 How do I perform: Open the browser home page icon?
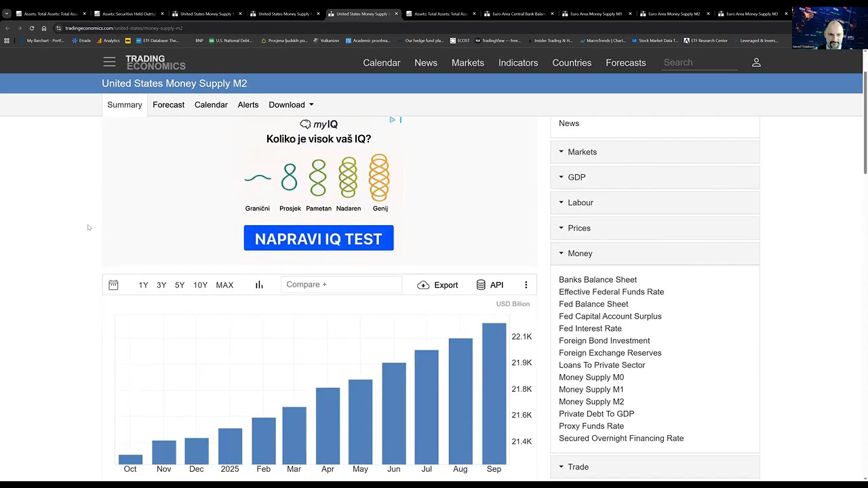pos(43,28)
